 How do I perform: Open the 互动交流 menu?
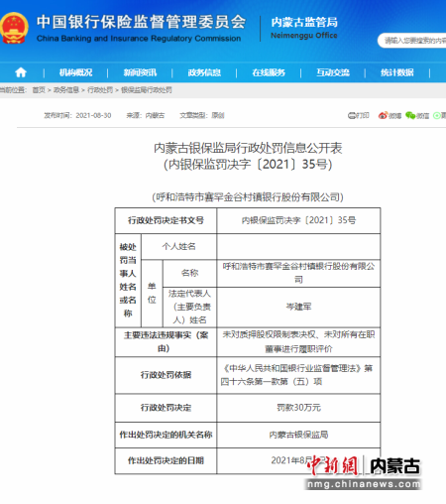click(x=333, y=72)
